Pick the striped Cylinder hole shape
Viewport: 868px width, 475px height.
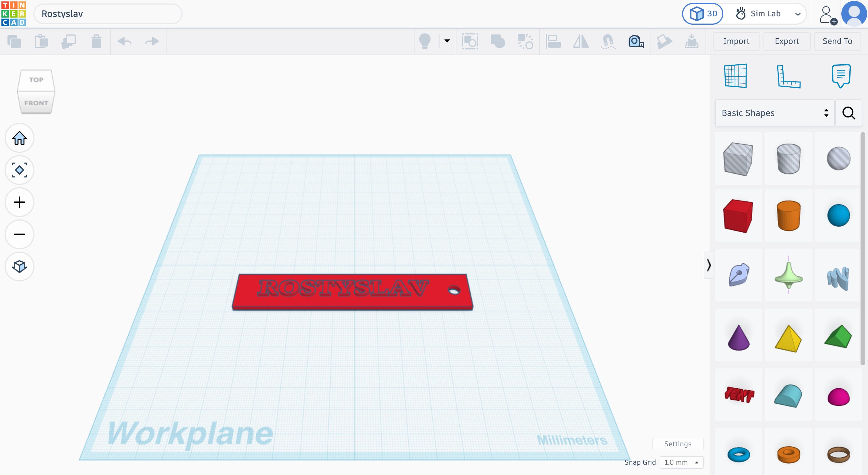tap(788, 159)
